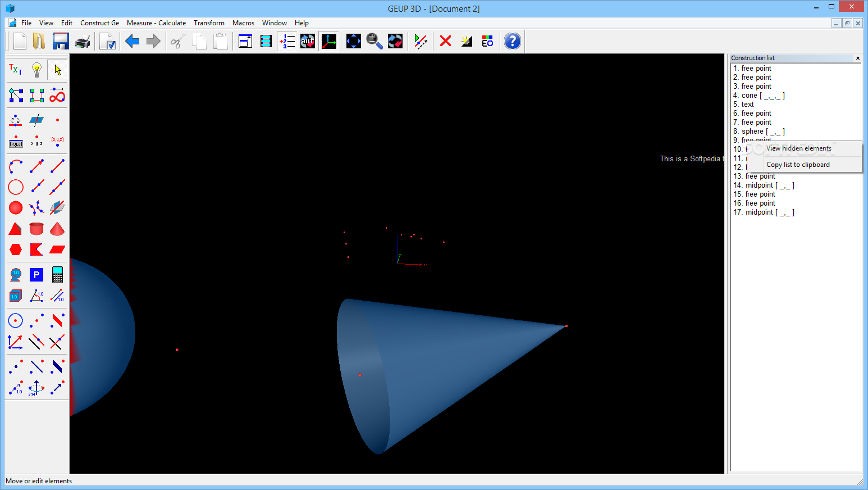Select the (x,y,z) coordinates point tool
The width and height of the screenshot is (868, 490).
(57, 141)
